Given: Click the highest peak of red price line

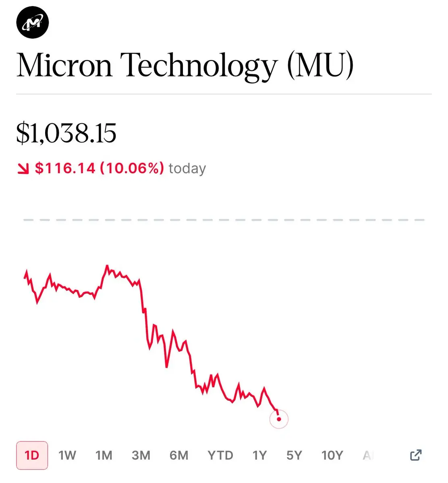Looking at the screenshot, I should pos(107,266).
